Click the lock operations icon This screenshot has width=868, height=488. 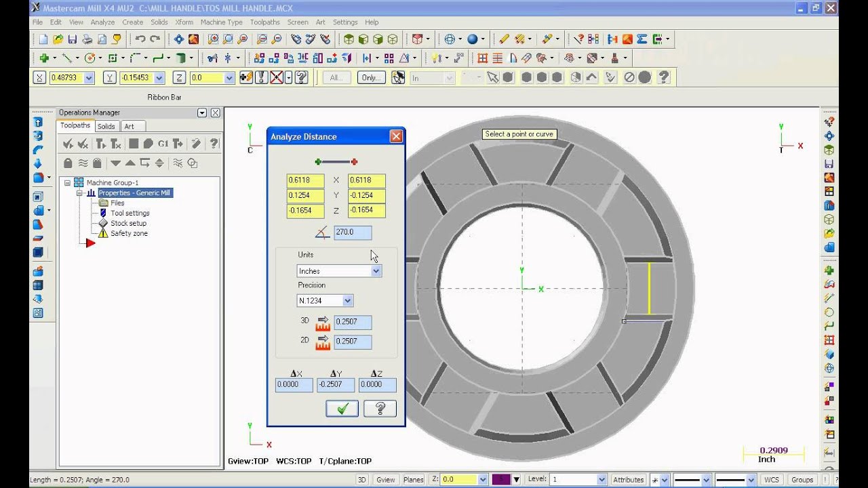pos(68,163)
